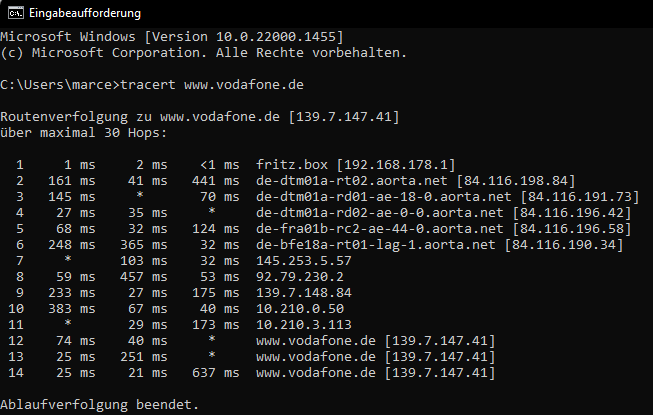653x415 pixels.
Task: Click the Ablaufverfolgung beendet status line
Action: 100,405
